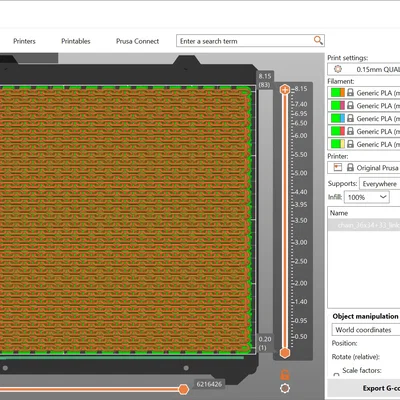400x400 pixels.
Task: Click the horizontal move slider thumb
Action: point(183,389)
